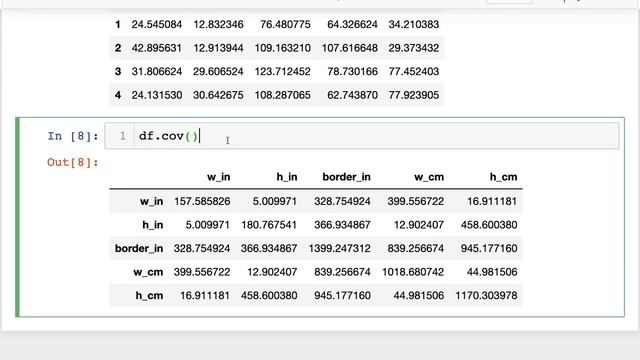
Task: Select the value 42.895631
Action: [x=157, y=48]
